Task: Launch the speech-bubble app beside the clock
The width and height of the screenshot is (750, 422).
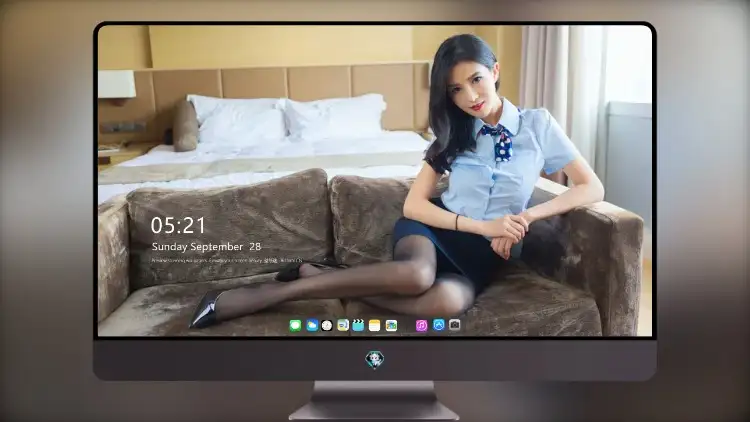Action: point(343,325)
